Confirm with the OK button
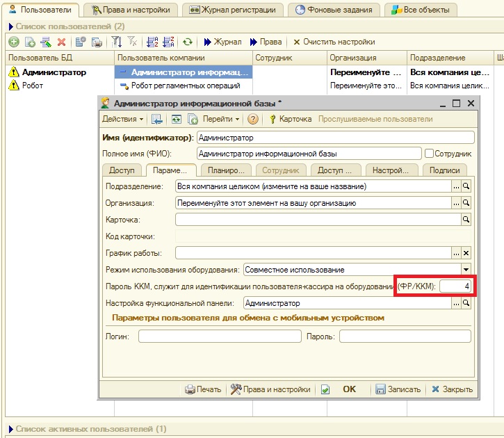Viewport: 504px width, 438px height. (349, 389)
